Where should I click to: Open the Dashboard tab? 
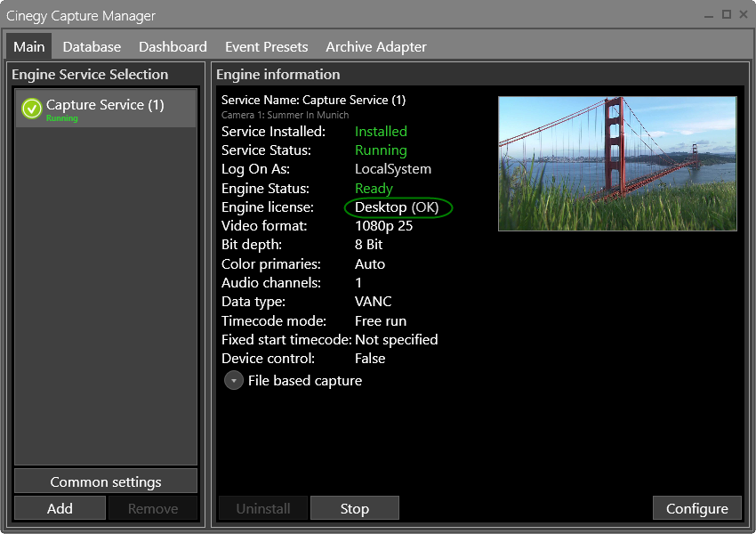point(173,47)
